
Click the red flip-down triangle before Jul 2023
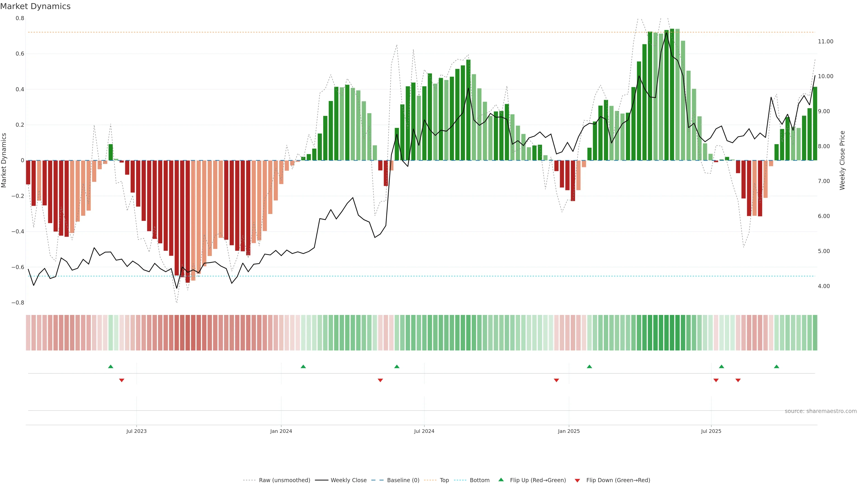(122, 380)
